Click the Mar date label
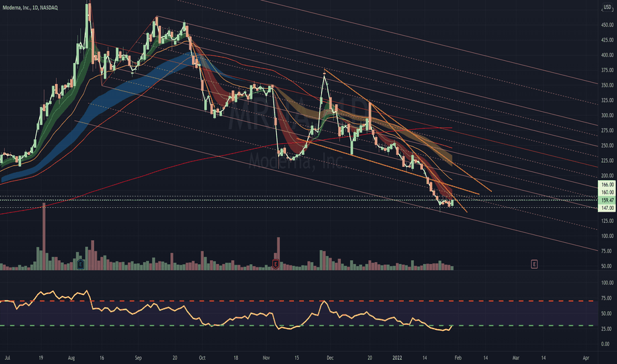617x364 pixels. pos(516,358)
